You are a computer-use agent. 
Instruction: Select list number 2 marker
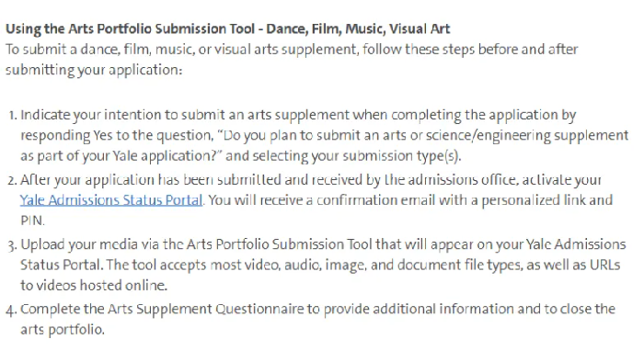tap(12, 180)
